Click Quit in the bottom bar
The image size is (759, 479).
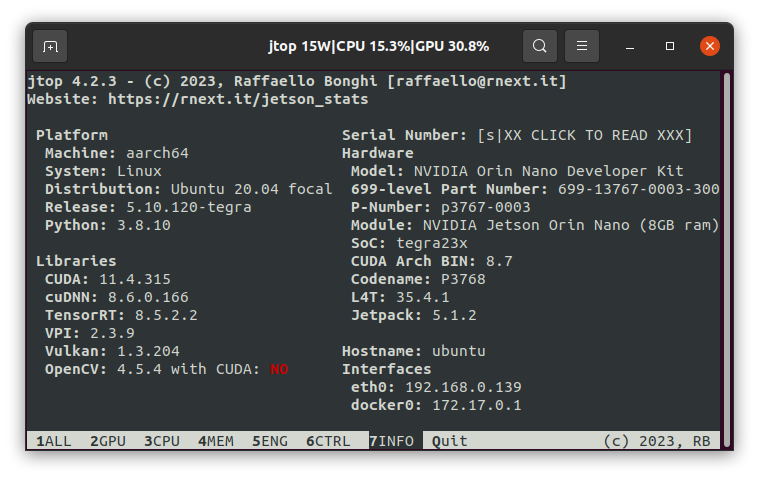[x=450, y=441]
